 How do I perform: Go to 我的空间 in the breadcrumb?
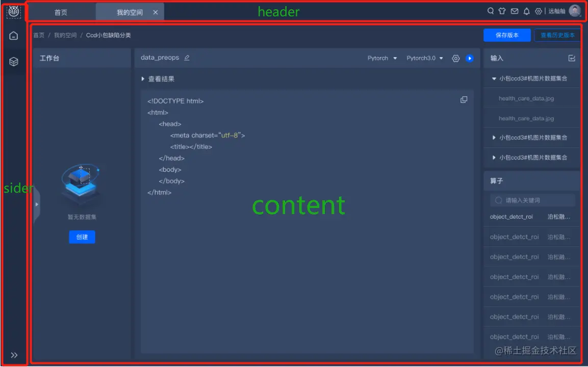click(65, 35)
